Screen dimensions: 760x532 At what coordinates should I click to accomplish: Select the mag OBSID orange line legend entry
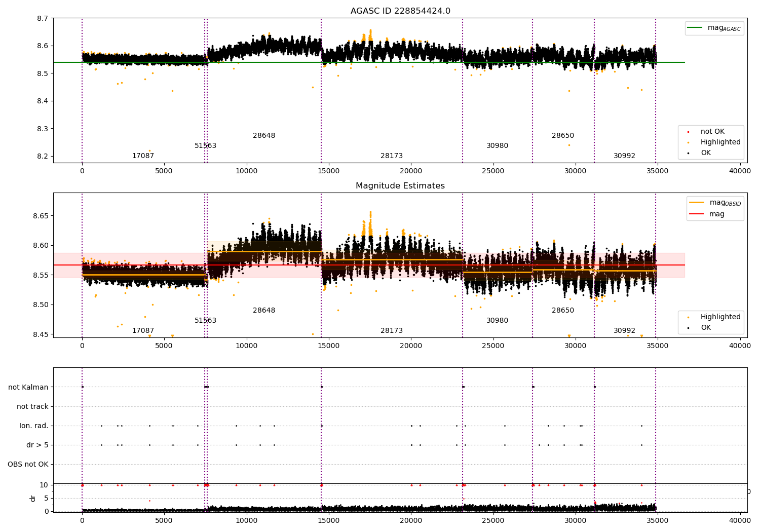click(715, 203)
